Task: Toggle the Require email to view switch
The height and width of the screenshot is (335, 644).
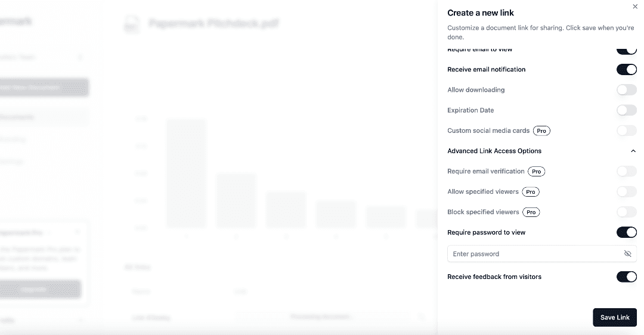Action: pos(626,51)
